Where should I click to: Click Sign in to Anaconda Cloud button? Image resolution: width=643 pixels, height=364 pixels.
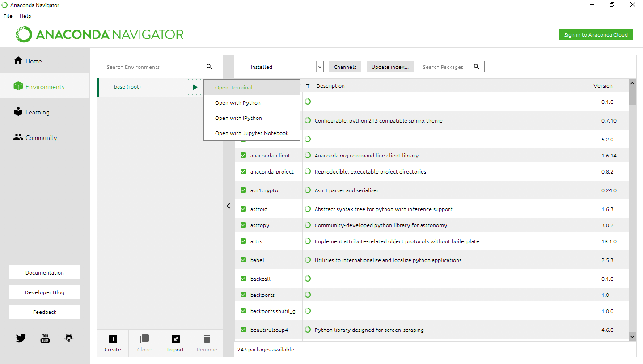coord(596,34)
